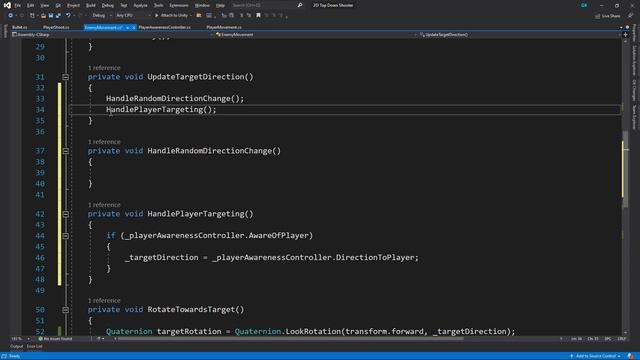This screenshot has height=360, width=640.
Task: Click _targetDirection on line 46
Action: [x=161, y=258]
